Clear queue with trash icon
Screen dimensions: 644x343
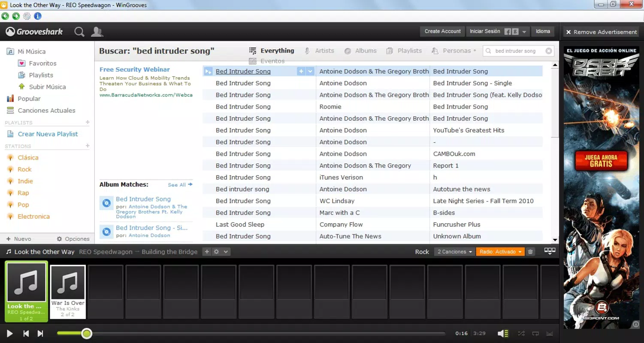coord(530,252)
